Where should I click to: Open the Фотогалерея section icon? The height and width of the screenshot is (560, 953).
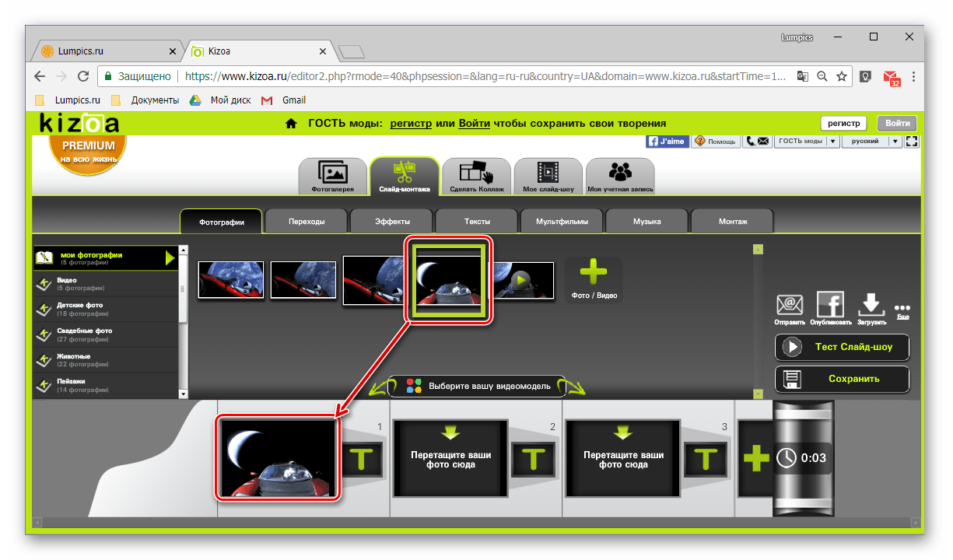click(332, 176)
